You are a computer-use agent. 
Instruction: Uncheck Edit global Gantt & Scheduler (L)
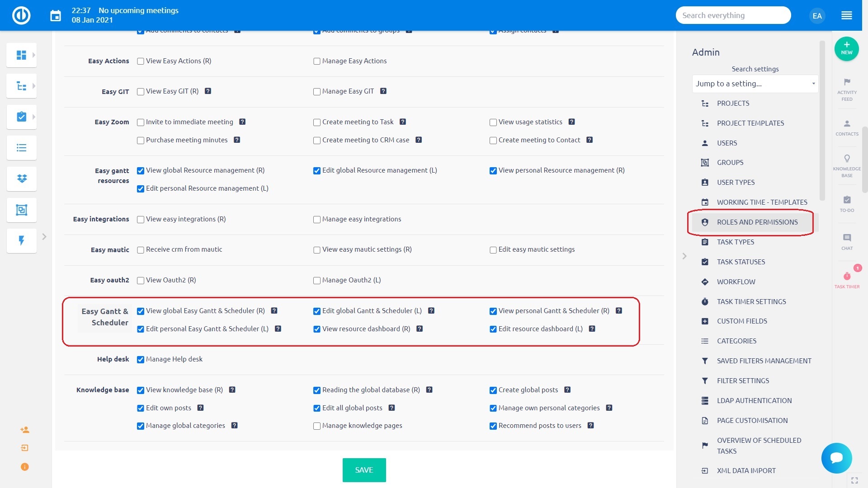[317, 311]
